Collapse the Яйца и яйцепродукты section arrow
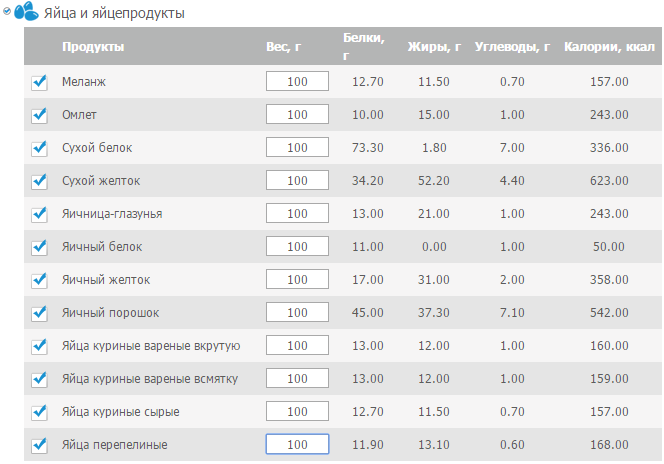 7,11
